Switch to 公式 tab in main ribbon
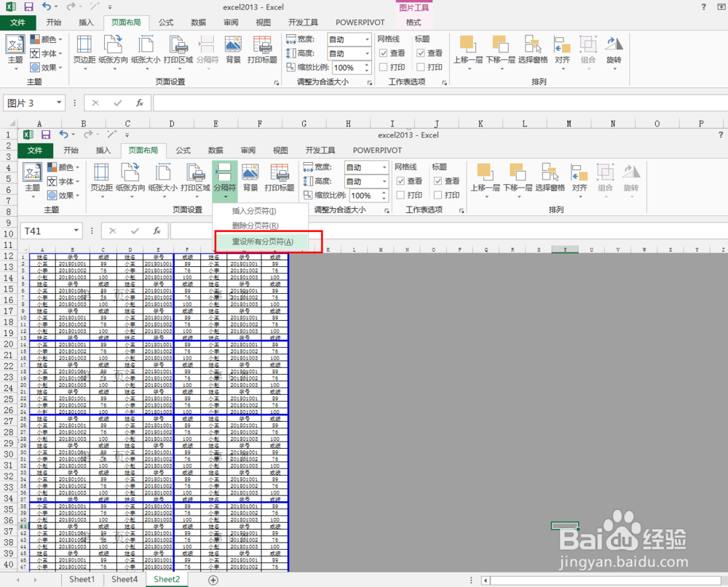Viewport: 728px width, 587px height. point(166,23)
